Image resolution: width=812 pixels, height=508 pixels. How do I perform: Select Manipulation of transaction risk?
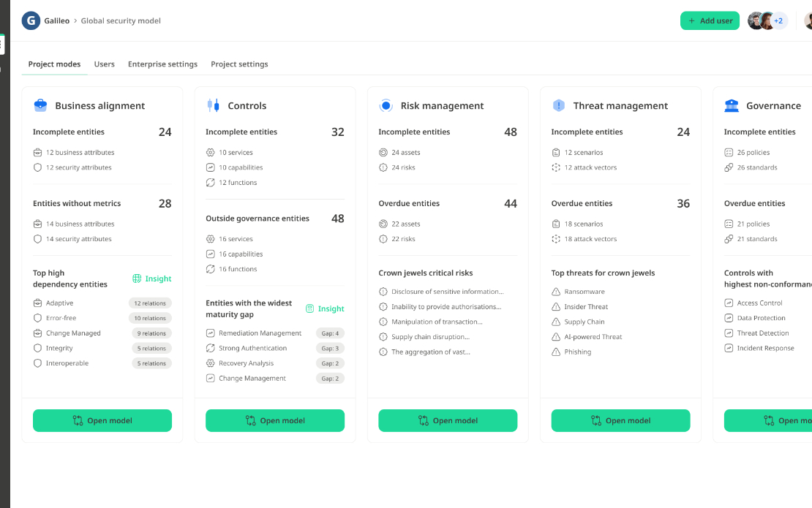[x=437, y=322]
